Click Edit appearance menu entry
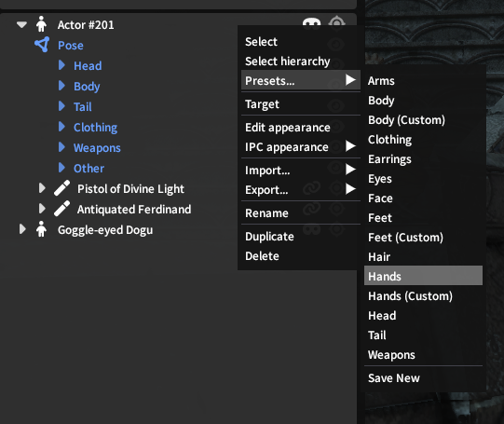This screenshot has width=504, height=424. (301, 128)
